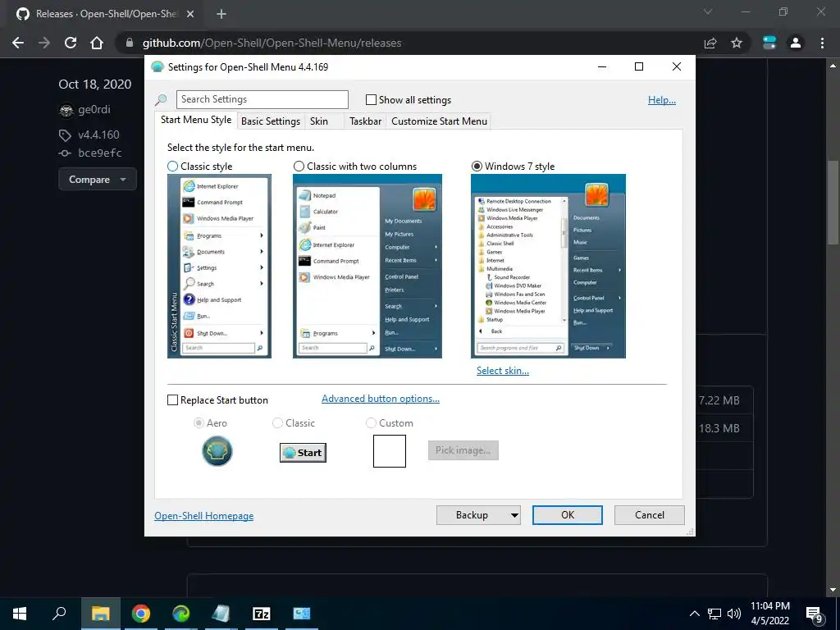Select Classic style radio button
840x630 pixels.
tap(172, 167)
